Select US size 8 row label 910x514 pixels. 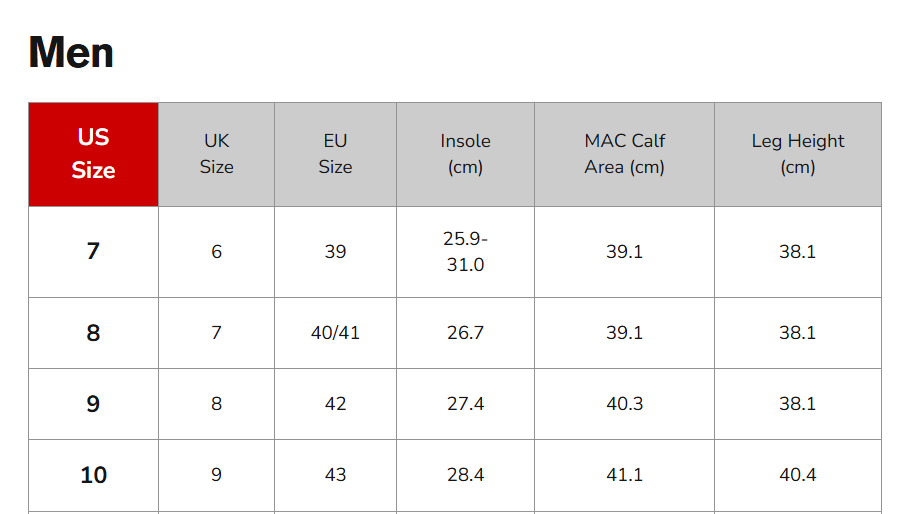point(93,333)
